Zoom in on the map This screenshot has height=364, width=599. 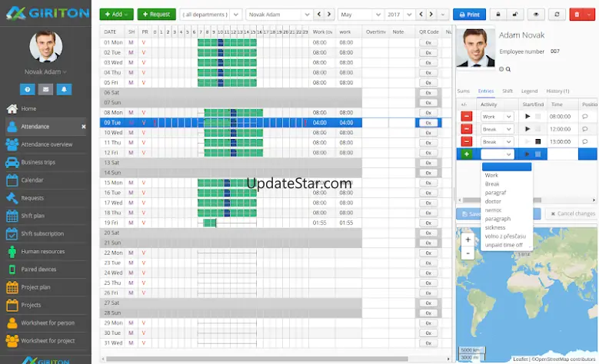(x=468, y=240)
